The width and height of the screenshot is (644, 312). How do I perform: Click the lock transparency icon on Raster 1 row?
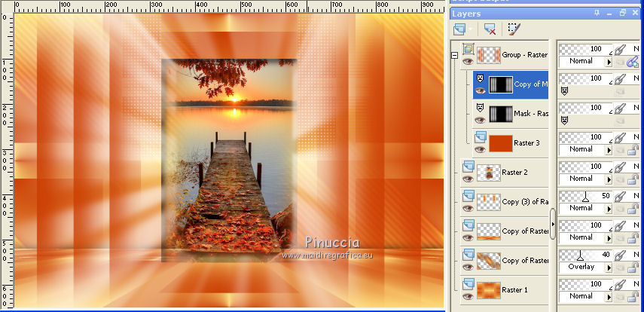pos(633,297)
